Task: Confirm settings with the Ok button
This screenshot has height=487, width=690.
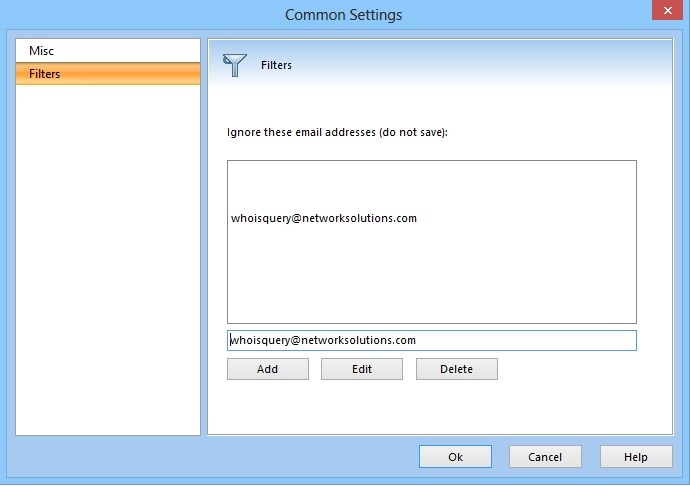Action: coord(455,457)
